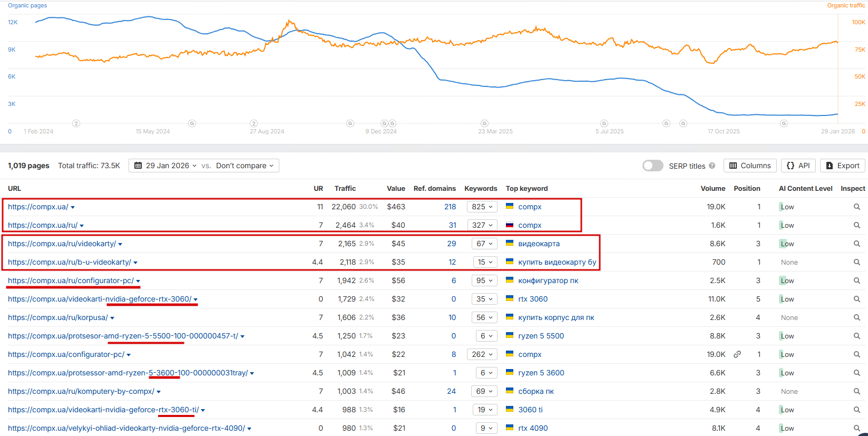Sort table by the Position column
Image resolution: width=868 pixels, height=436 pixels.
click(x=747, y=188)
